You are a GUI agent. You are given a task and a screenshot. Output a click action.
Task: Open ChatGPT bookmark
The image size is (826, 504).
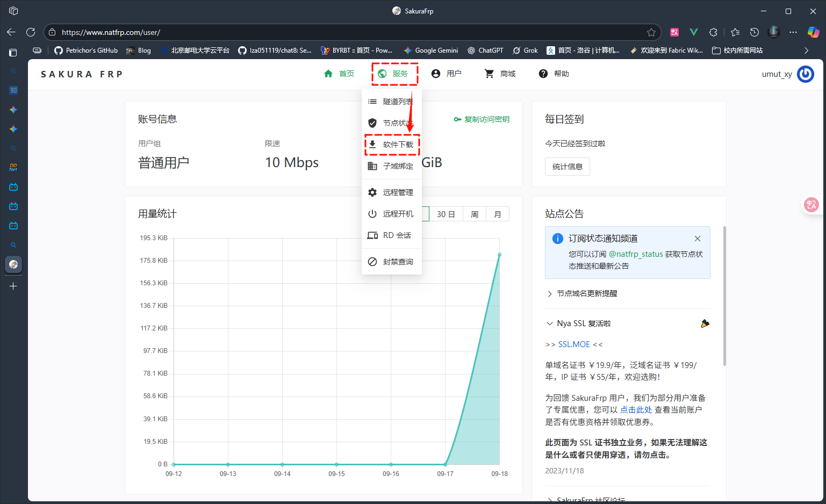pos(485,51)
